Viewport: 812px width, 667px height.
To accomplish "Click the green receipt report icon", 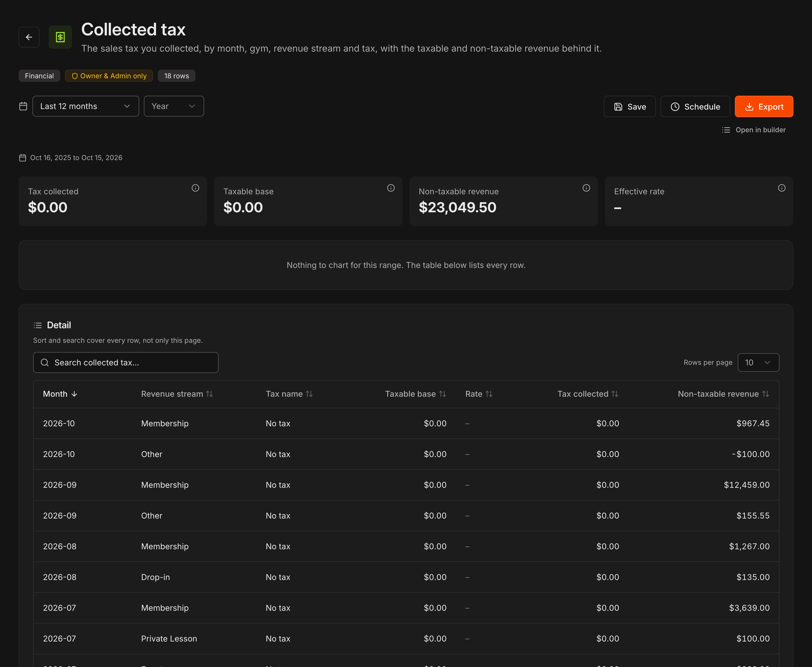I will [x=60, y=37].
